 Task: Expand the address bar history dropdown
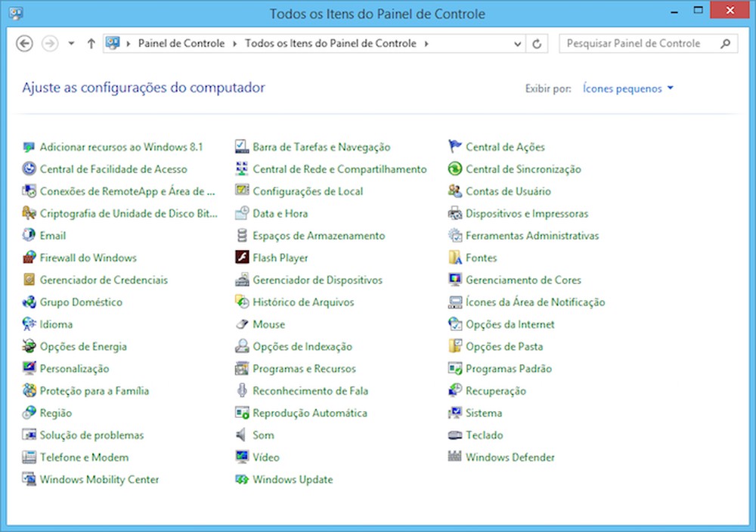[517, 44]
